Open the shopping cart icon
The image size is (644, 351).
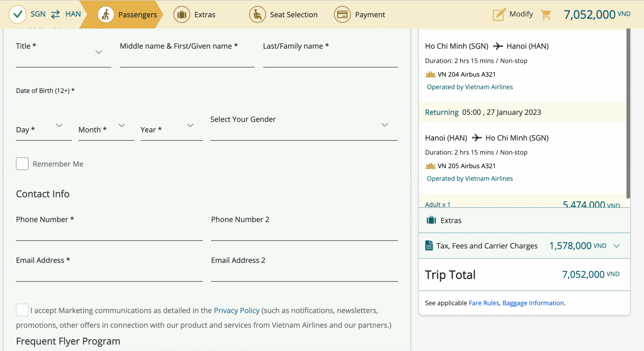(546, 15)
